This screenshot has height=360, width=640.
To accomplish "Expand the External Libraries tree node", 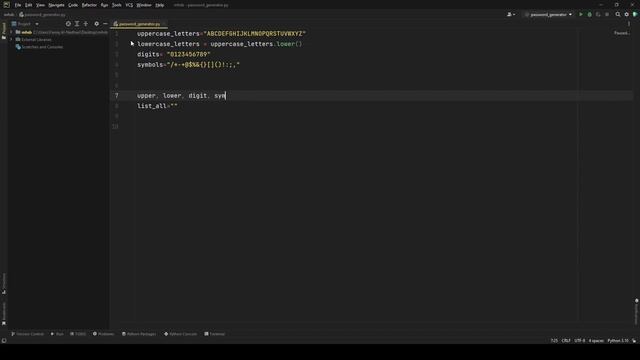I will coord(11,40).
